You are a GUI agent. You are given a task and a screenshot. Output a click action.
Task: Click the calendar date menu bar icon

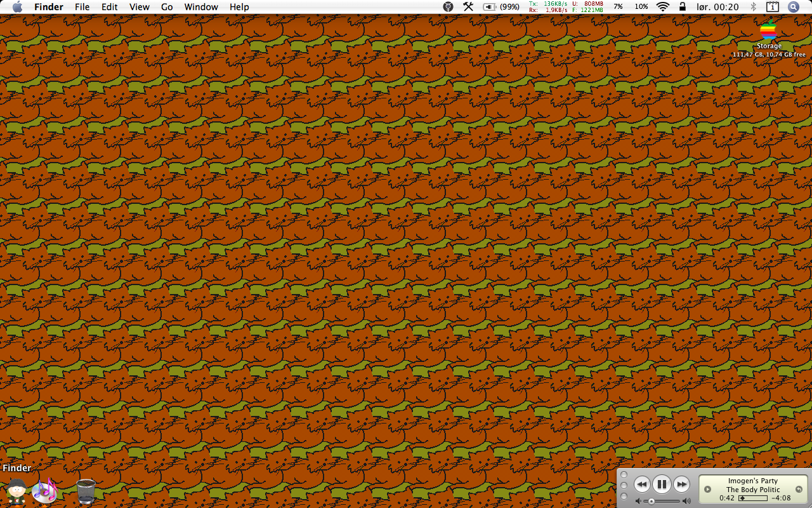[773, 7]
